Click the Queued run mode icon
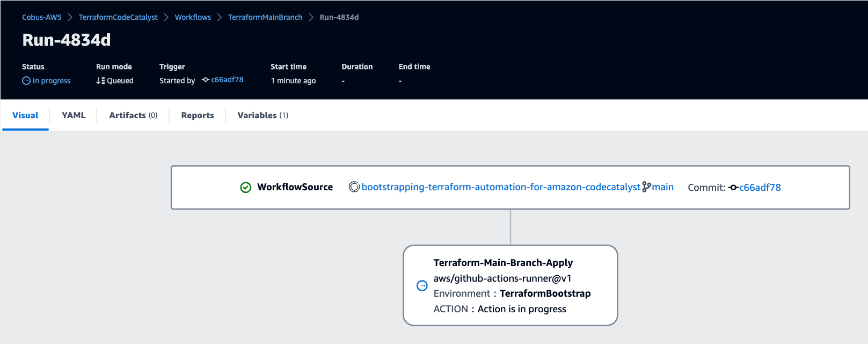Image resolution: width=868 pixels, height=344 pixels. point(100,81)
